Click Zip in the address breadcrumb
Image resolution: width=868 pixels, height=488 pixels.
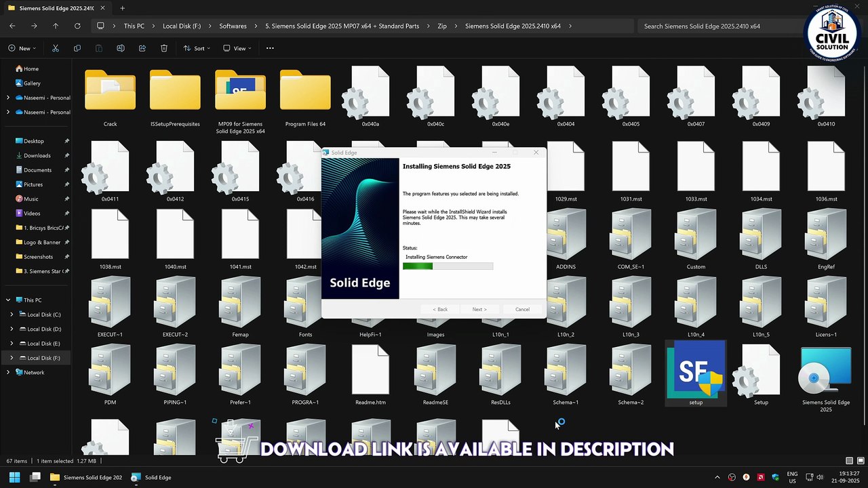[x=442, y=26]
